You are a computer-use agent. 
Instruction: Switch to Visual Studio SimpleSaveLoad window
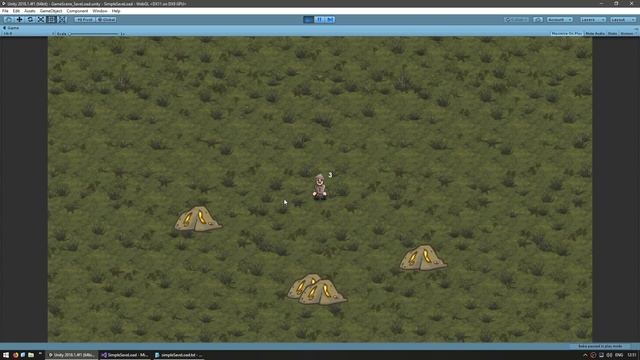(125, 355)
